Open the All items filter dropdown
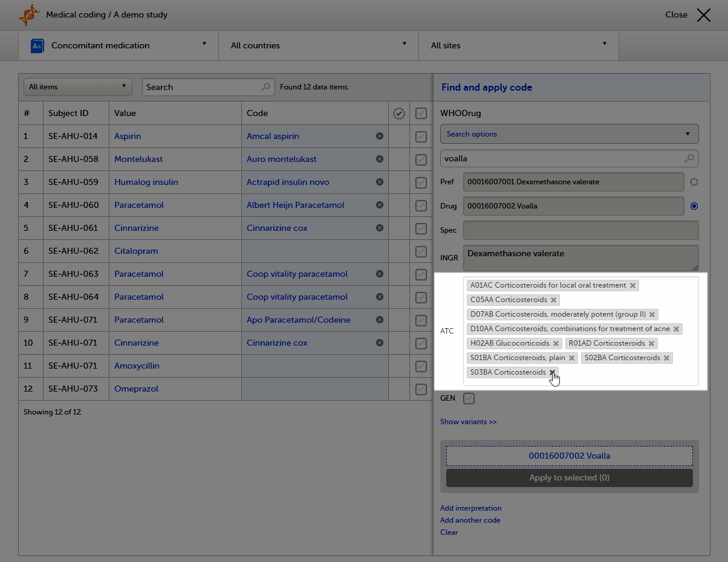The height and width of the screenshot is (562, 728). point(77,87)
